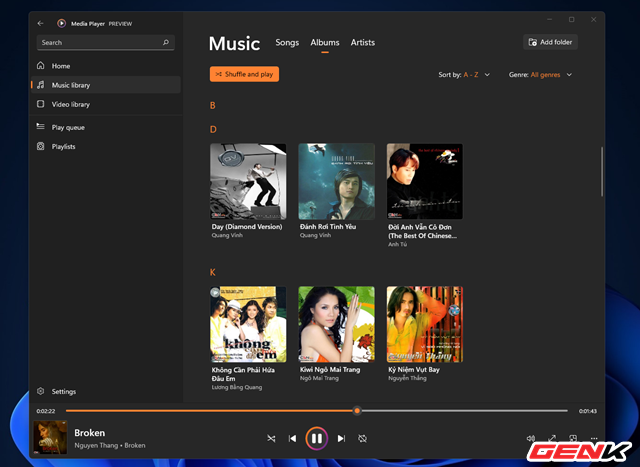Click artist name Nguyễn Thắng under album

407,378
